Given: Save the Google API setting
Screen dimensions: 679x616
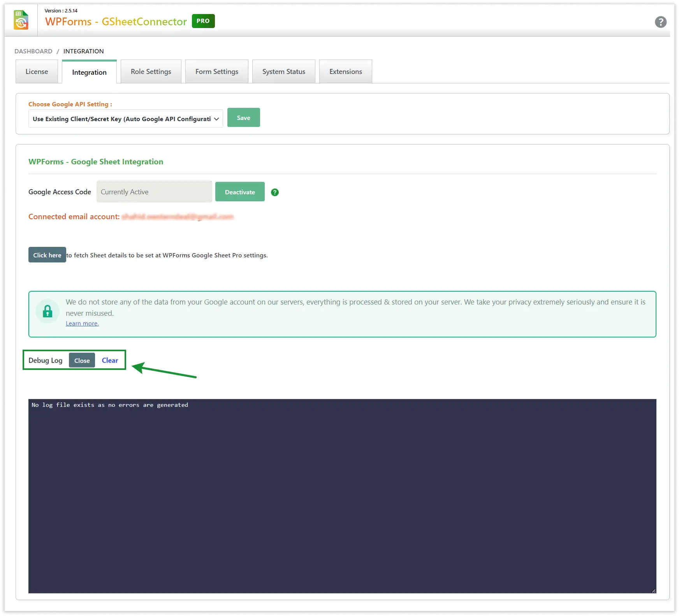Looking at the screenshot, I should click(243, 117).
